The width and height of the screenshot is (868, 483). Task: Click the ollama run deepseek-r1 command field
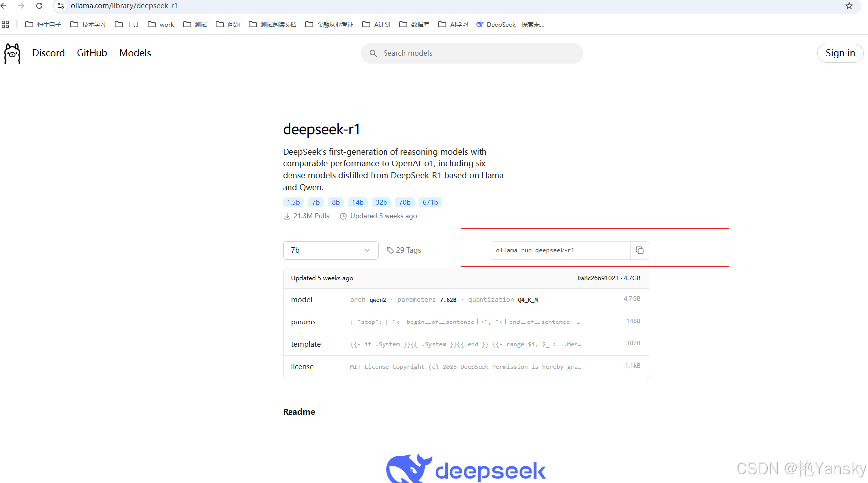[x=560, y=250]
